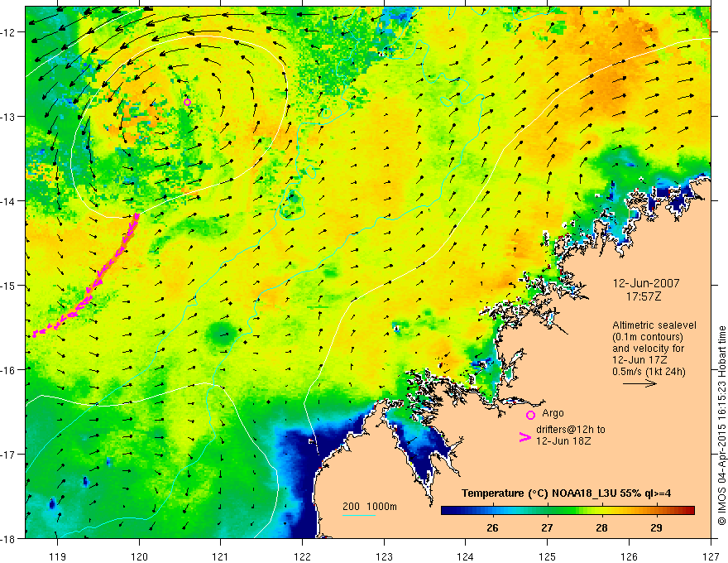Click latitude axis label '-14'
728x563 pixels.
[x=9, y=200]
